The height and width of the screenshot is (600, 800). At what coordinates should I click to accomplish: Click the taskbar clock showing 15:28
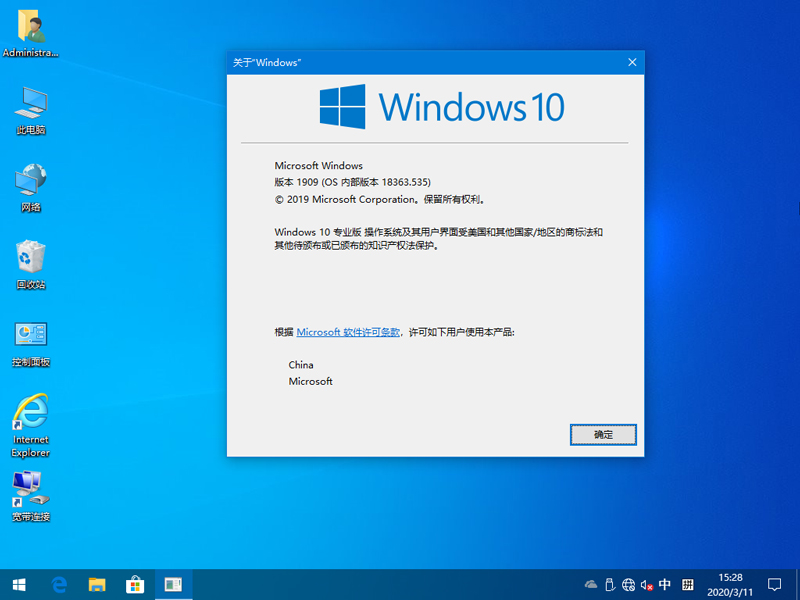tap(730, 585)
